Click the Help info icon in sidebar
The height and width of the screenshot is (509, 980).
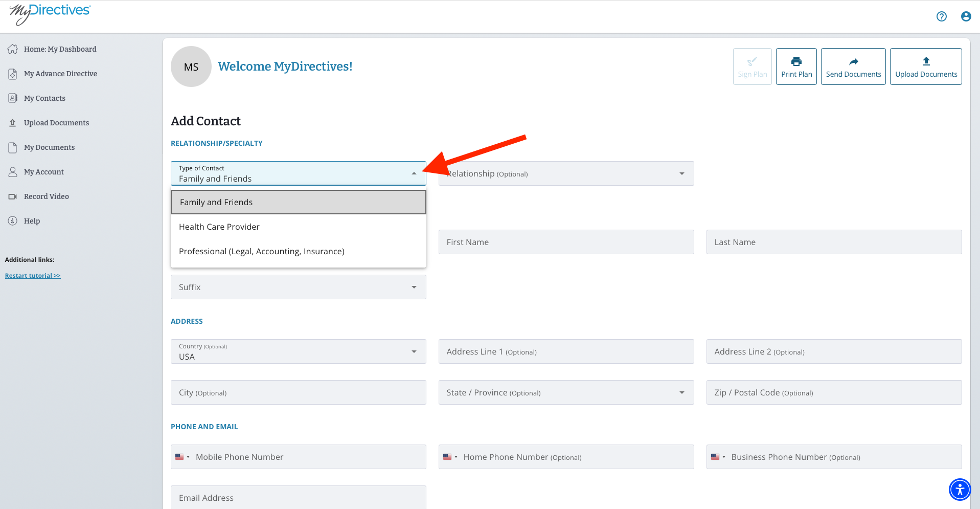(x=13, y=221)
